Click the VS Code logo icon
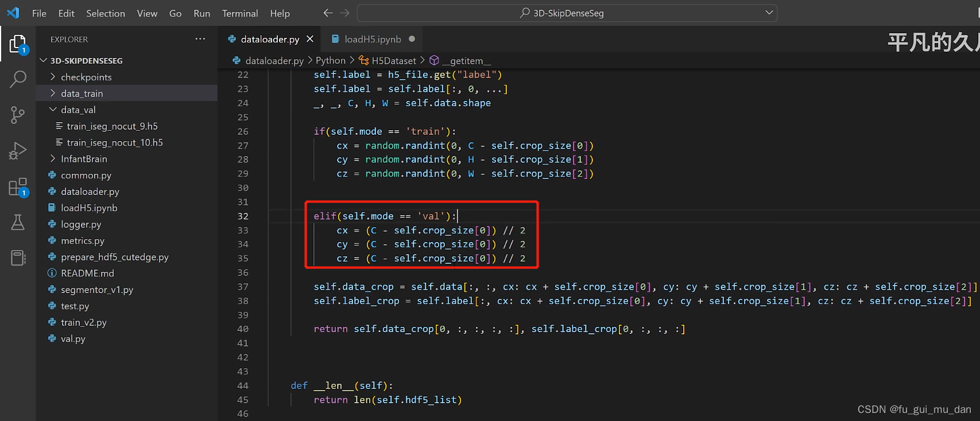The height and width of the screenshot is (421, 980). click(x=13, y=13)
